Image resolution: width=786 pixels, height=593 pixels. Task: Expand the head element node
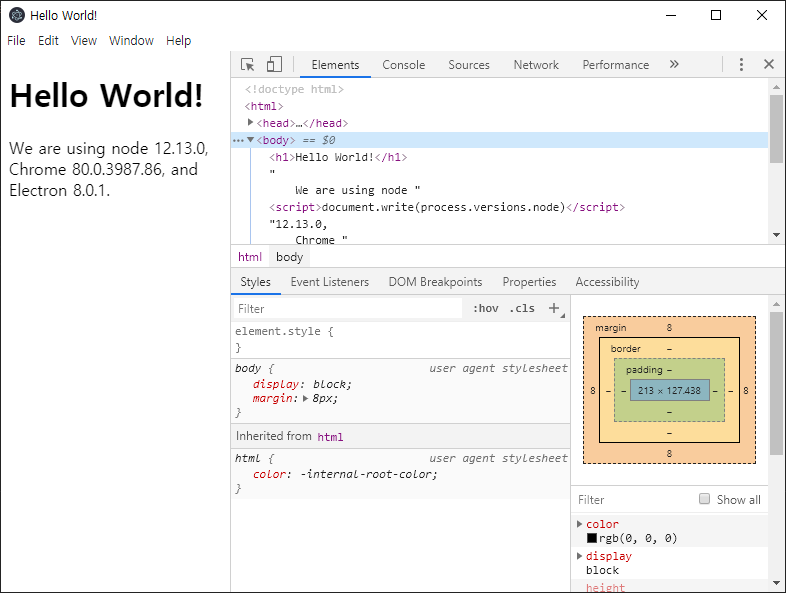click(250, 122)
